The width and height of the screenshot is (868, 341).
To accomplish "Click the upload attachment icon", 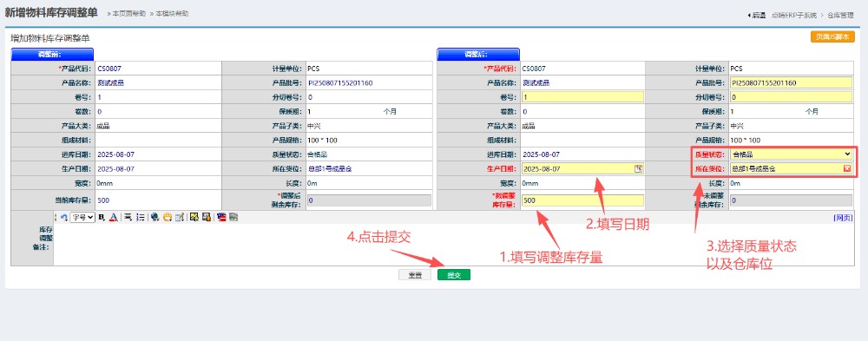I will pos(207,218).
